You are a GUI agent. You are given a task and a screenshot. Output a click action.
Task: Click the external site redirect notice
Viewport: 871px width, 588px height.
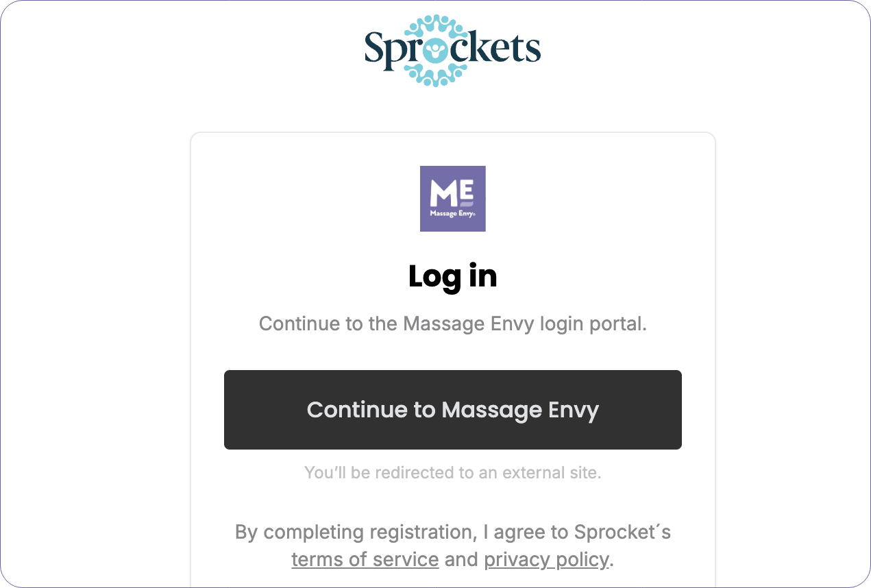pyautogui.click(x=453, y=472)
